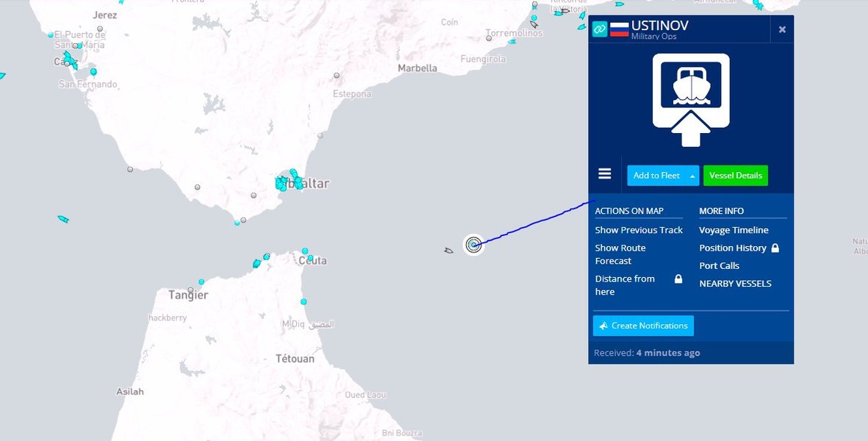868x441 pixels.
Task: Click the Add to Fleet button
Action: tap(656, 176)
